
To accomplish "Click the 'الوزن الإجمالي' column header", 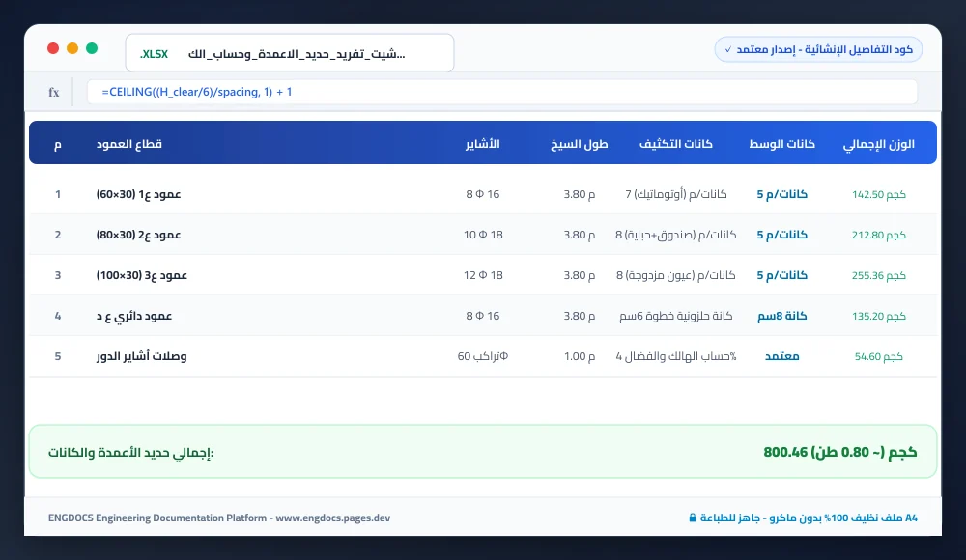I will 878,144.
